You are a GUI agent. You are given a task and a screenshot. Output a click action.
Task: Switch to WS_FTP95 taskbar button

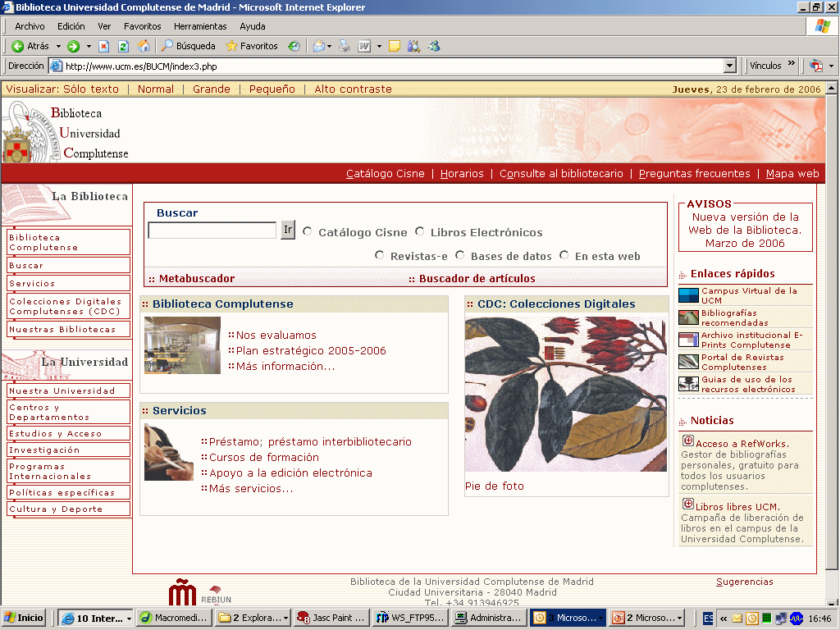click(x=410, y=619)
